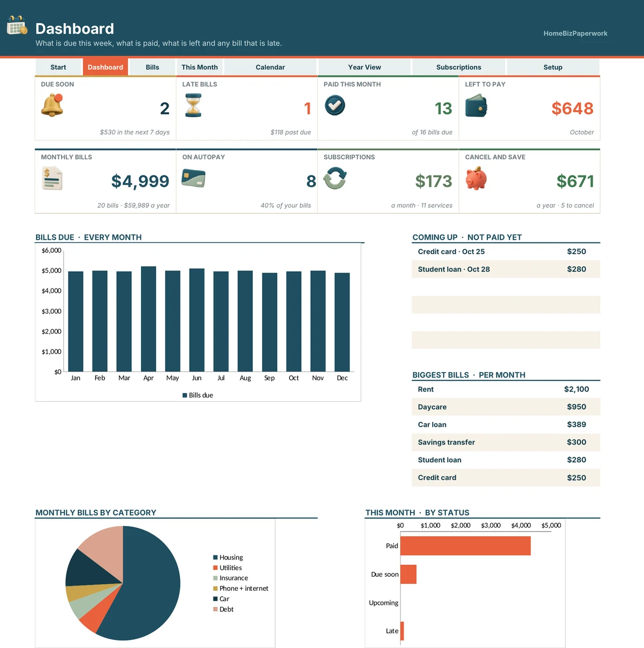Viewport: 644px width, 648px height.
Task: Click the Due soon bar in status chart
Action: [408, 574]
